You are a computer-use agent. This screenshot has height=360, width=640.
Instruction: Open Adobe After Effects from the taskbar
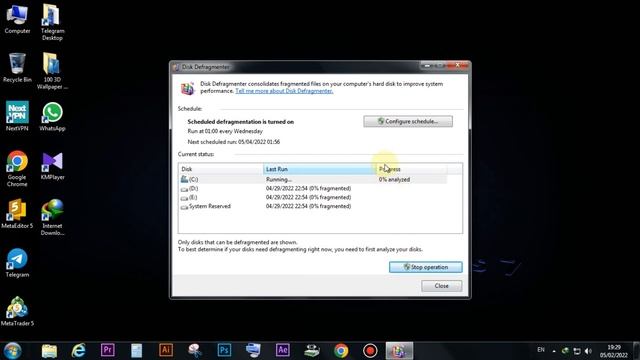point(282,350)
